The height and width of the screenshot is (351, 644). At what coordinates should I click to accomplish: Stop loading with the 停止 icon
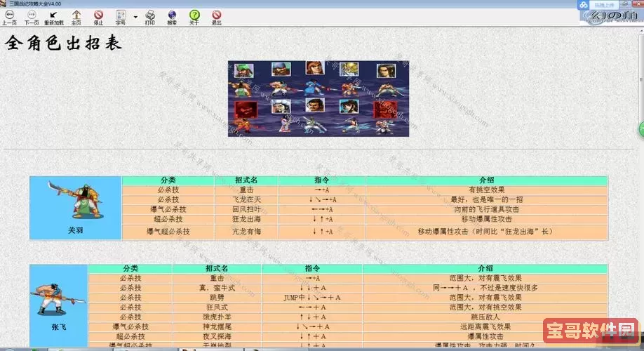pyautogui.click(x=98, y=18)
